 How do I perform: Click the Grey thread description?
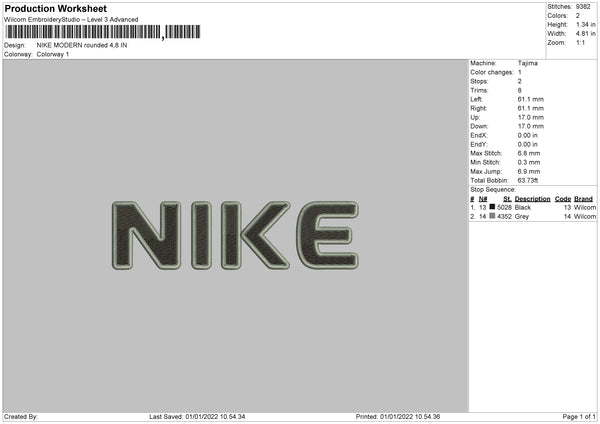click(x=522, y=217)
